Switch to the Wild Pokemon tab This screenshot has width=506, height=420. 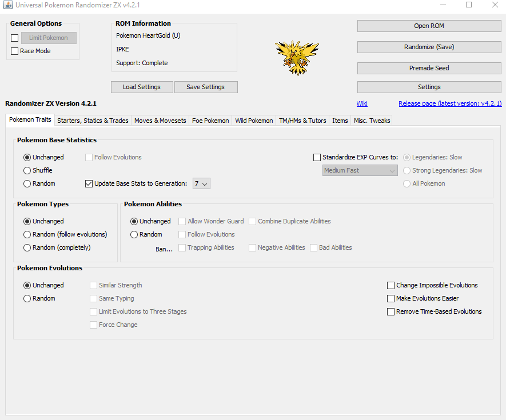(x=254, y=121)
